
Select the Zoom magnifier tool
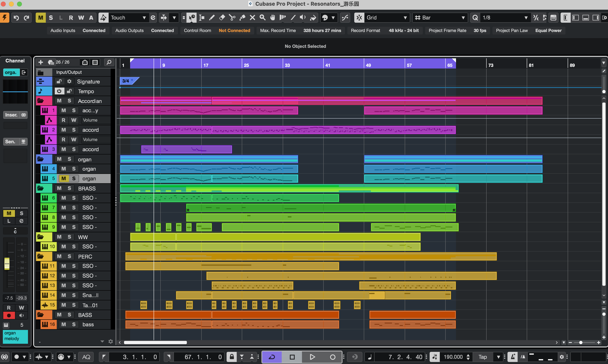click(x=262, y=18)
